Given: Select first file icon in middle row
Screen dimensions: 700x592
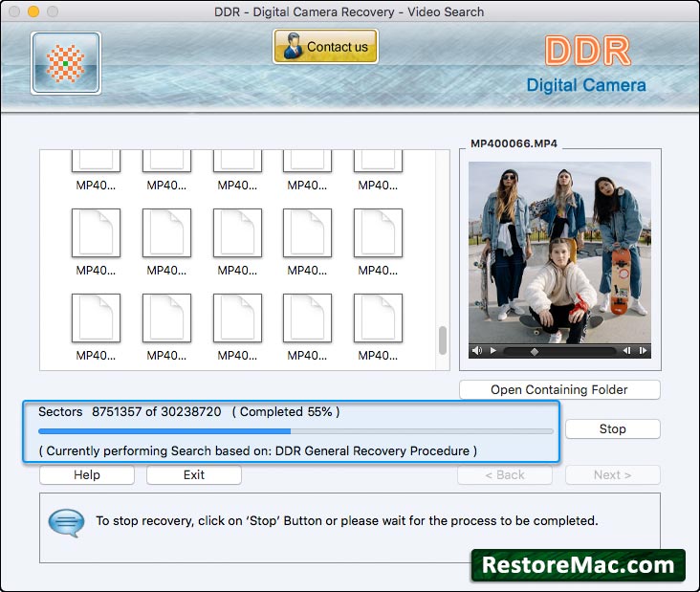Looking at the screenshot, I should [96, 233].
